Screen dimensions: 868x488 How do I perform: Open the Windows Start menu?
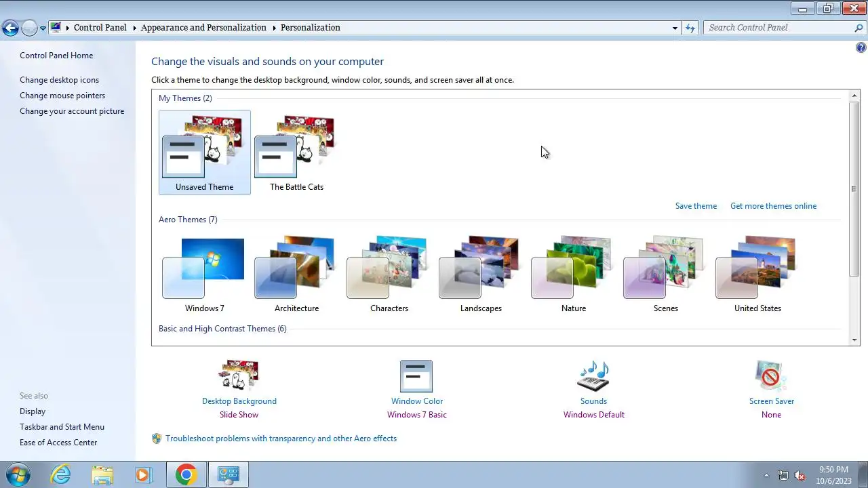pyautogui.click(x=17, y=474)
